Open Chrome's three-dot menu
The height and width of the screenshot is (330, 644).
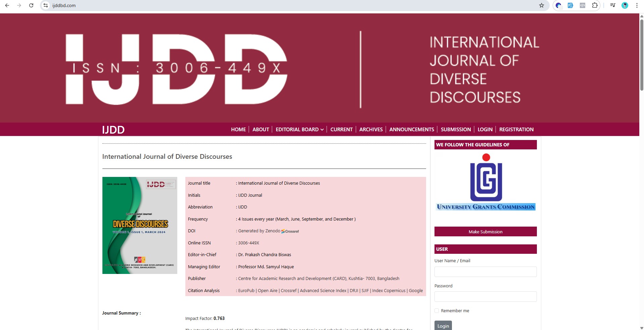(636, 5)
